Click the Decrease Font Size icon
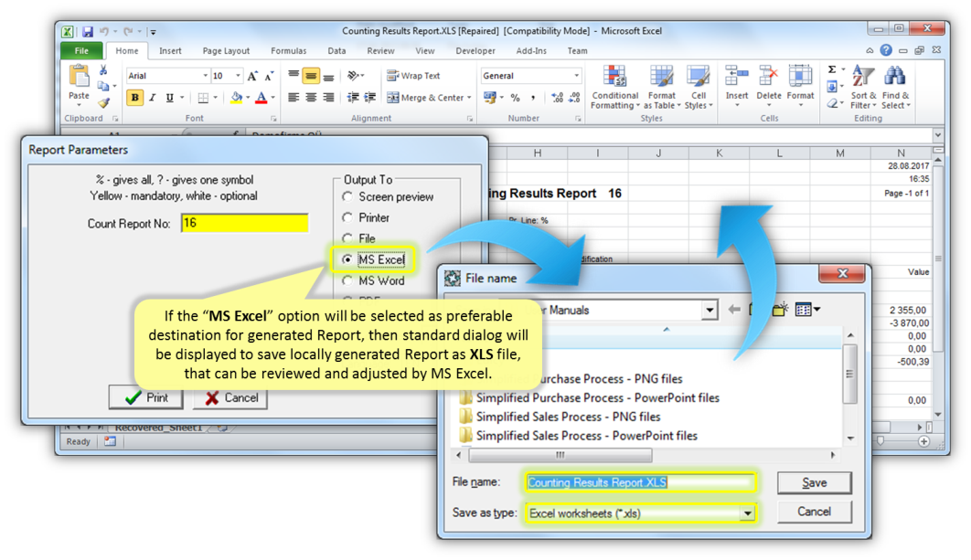This screenshot has height=560, width=971. coord(269,76)
